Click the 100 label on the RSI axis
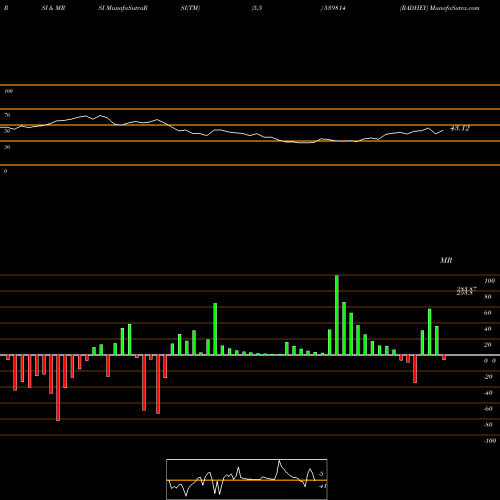This screenshot has width=500, height=500. (8, 91)
